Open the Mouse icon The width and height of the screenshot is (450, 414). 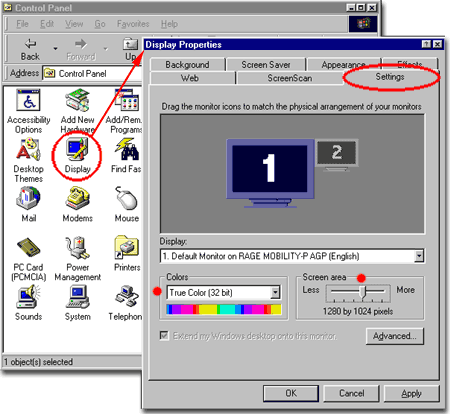point(126,204)
